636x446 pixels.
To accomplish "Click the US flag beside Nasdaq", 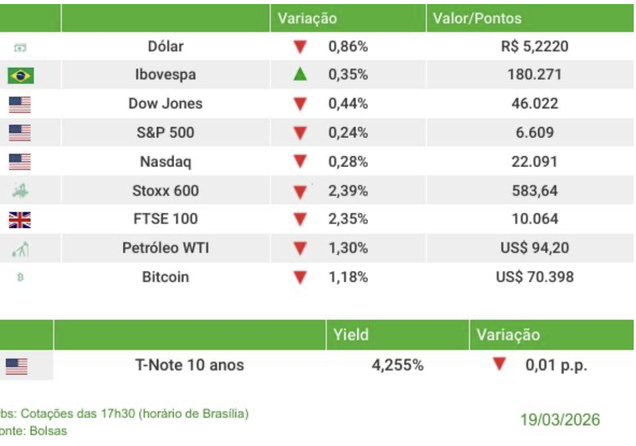I will tap(20, 162).
